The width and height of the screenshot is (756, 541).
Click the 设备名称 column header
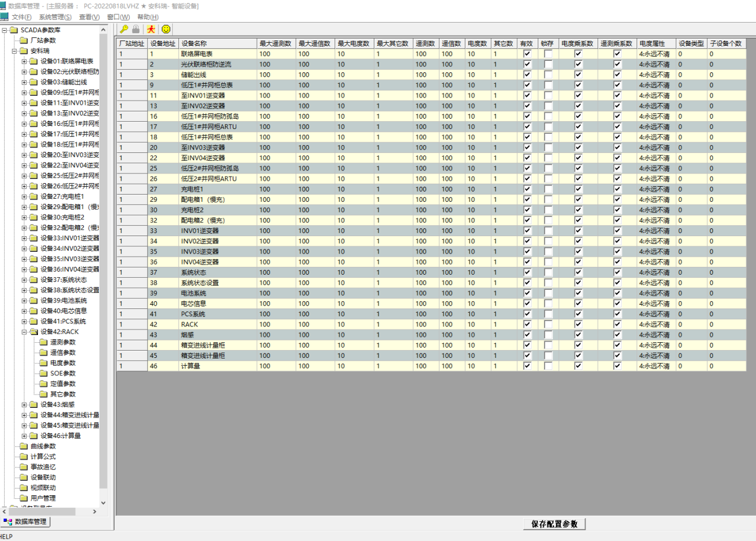(x=218, y=43)
